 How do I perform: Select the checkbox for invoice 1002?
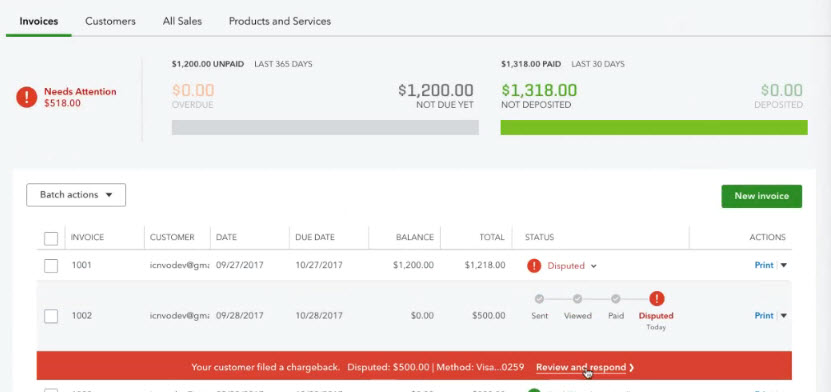click(x=51, y=316)
